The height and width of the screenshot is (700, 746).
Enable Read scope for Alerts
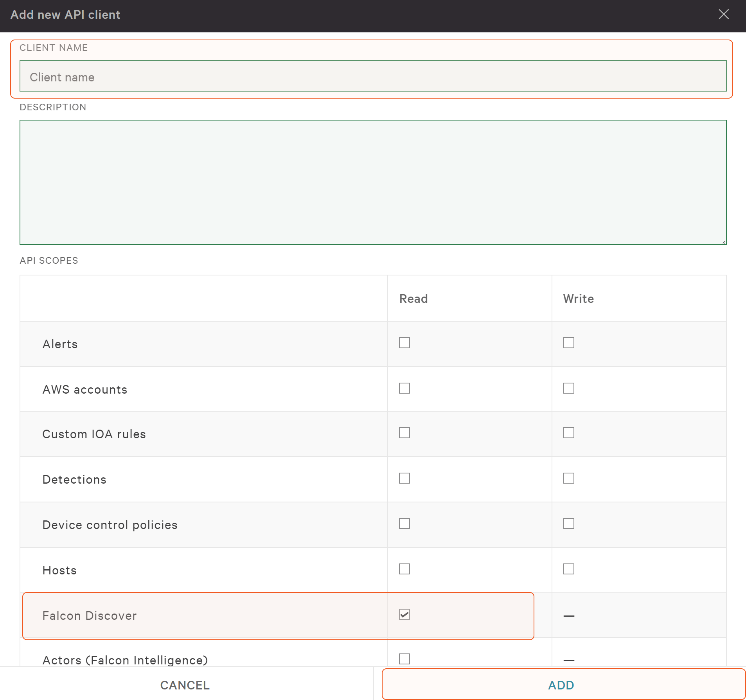(404, 343)
